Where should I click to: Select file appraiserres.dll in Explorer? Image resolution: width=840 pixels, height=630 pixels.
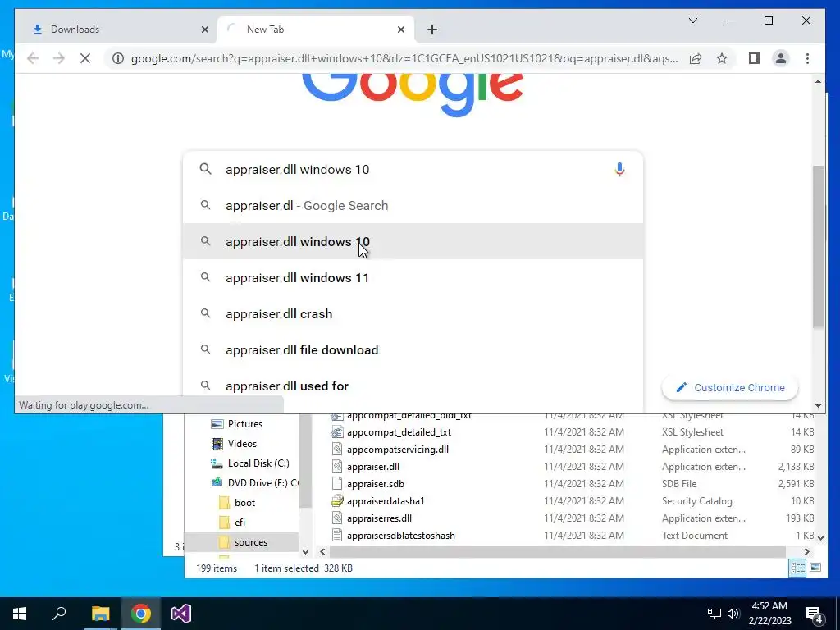click(x=379, y=518)
